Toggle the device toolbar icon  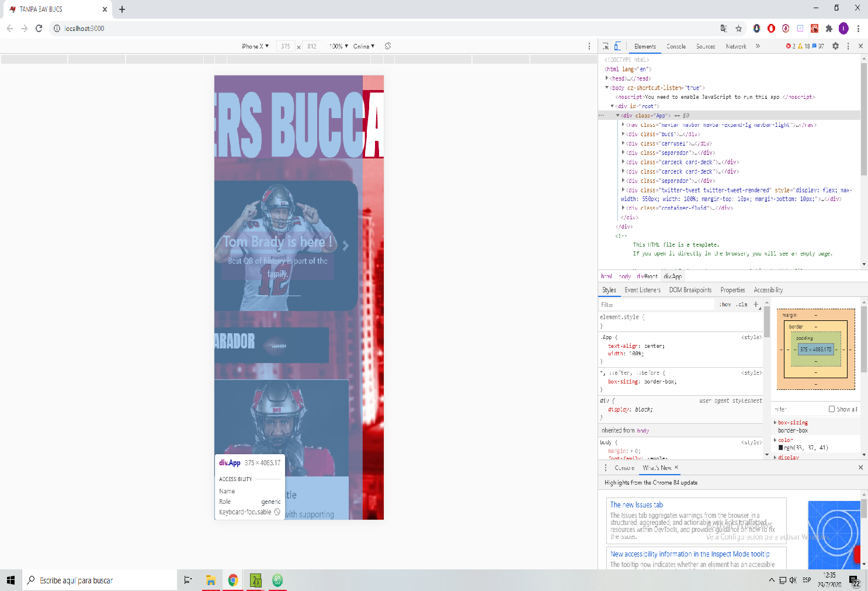(617, 46)
